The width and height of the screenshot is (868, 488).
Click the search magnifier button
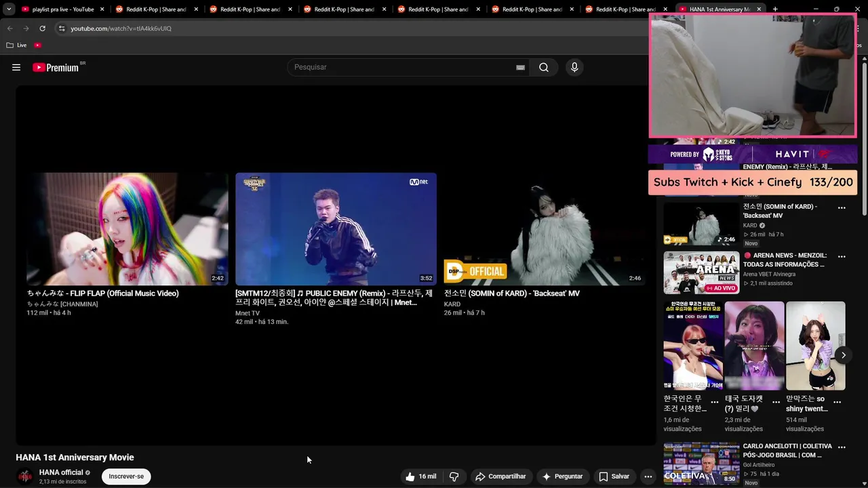(544, 67)
